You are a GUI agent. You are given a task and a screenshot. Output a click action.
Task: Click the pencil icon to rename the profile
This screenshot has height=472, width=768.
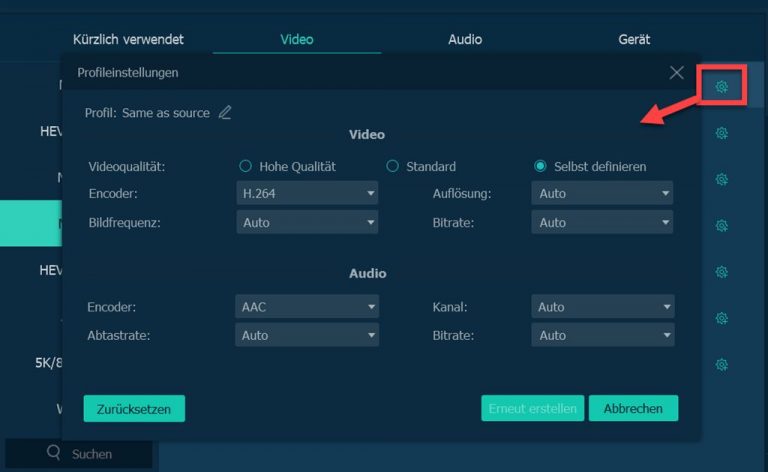point(225,113)
